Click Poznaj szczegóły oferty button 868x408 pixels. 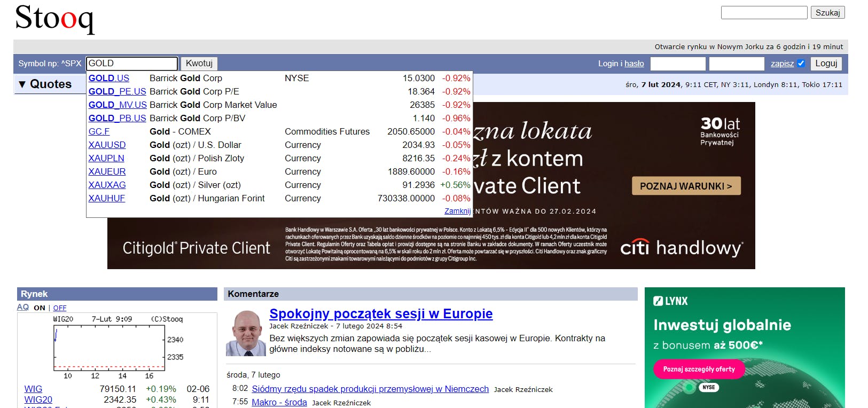coord(699,369)
